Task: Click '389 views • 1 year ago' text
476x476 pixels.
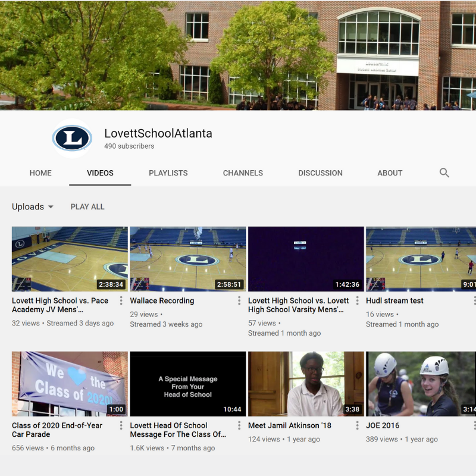Action: tap(402, 439)
